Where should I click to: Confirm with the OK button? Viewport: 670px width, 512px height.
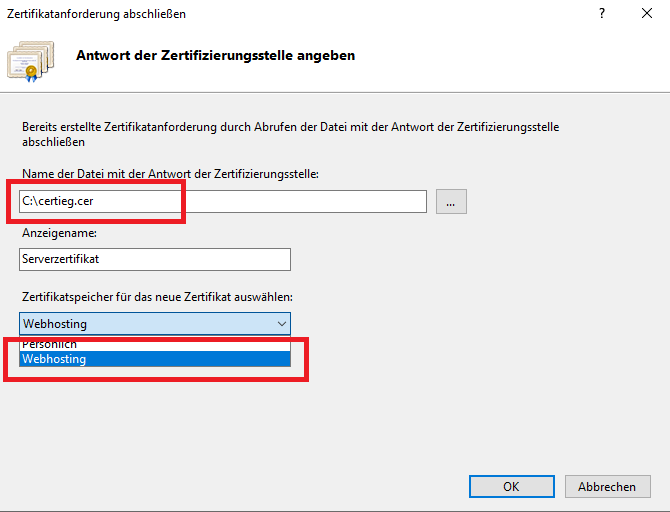(511, 486)
